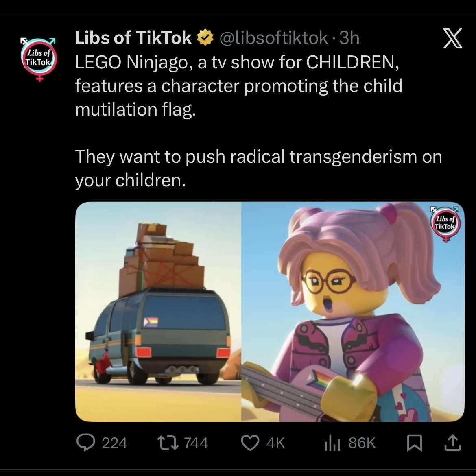
Task: Open the share upload arrow icon
Action: [453, 443]
